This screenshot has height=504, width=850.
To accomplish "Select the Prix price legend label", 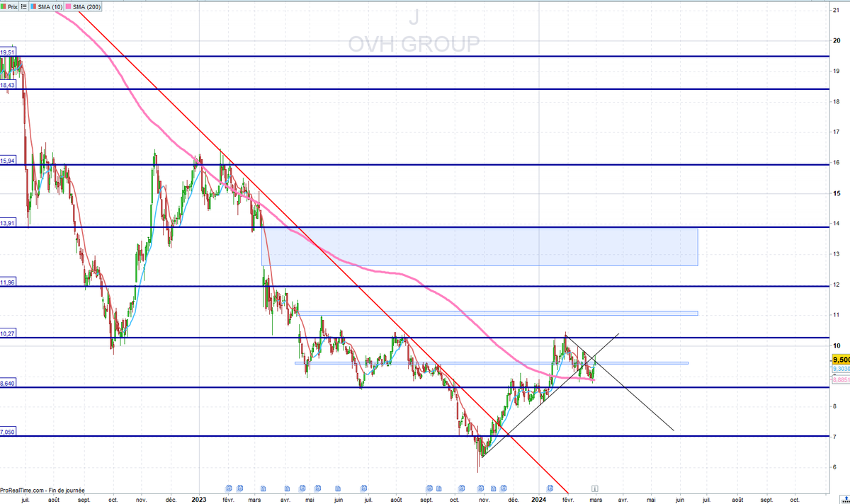I will pos(10,6).
